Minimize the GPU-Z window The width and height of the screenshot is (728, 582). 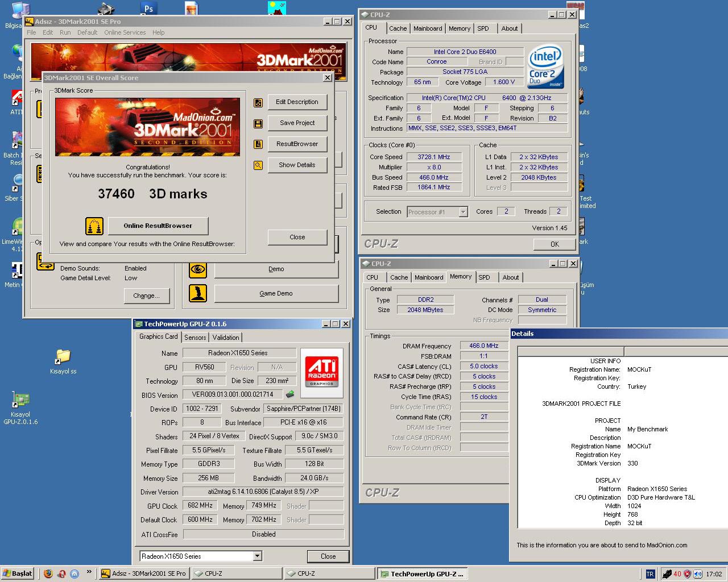coord(326,324)
